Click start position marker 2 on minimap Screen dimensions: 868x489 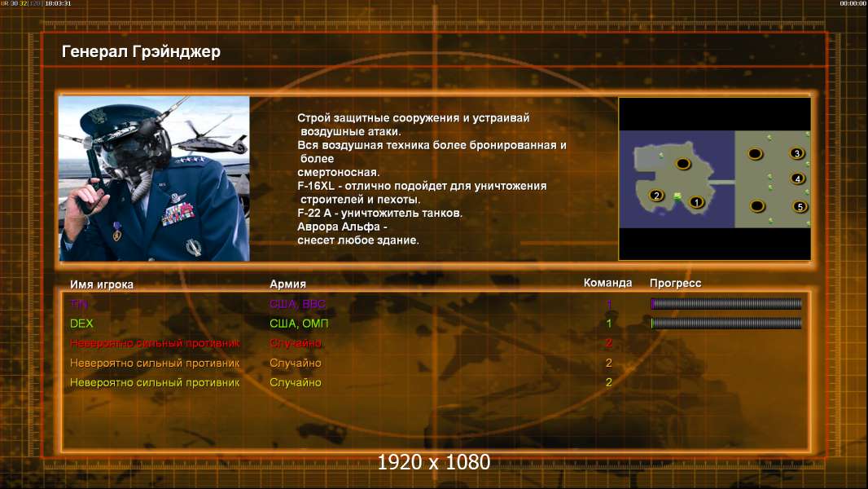tap(656, 196)
